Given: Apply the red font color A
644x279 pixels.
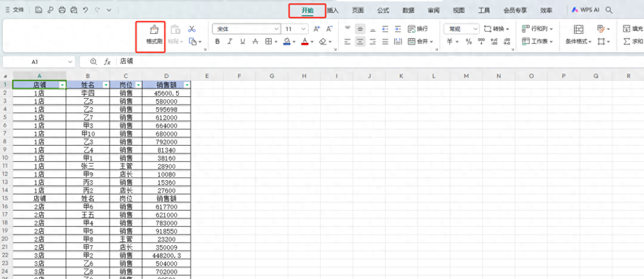Looking at the screenshot, I should pyautogui.click(x=304, y=42).
